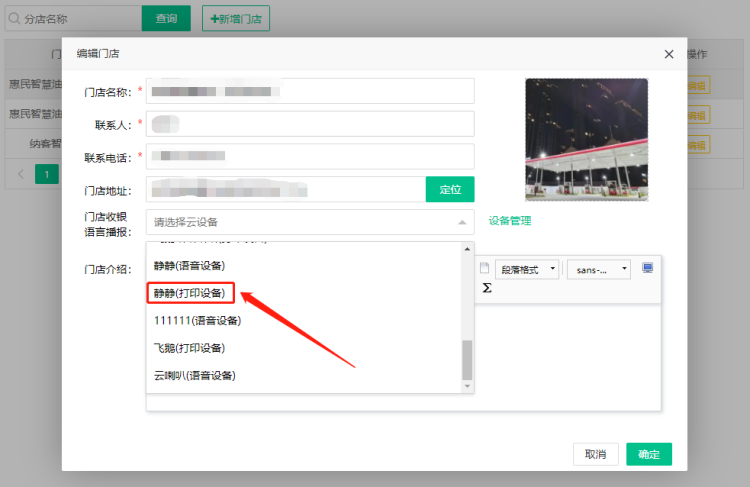The image size is (750, 487).
Task: Open the sans-... font family dropdown
Action: click(x=599, y=270)
